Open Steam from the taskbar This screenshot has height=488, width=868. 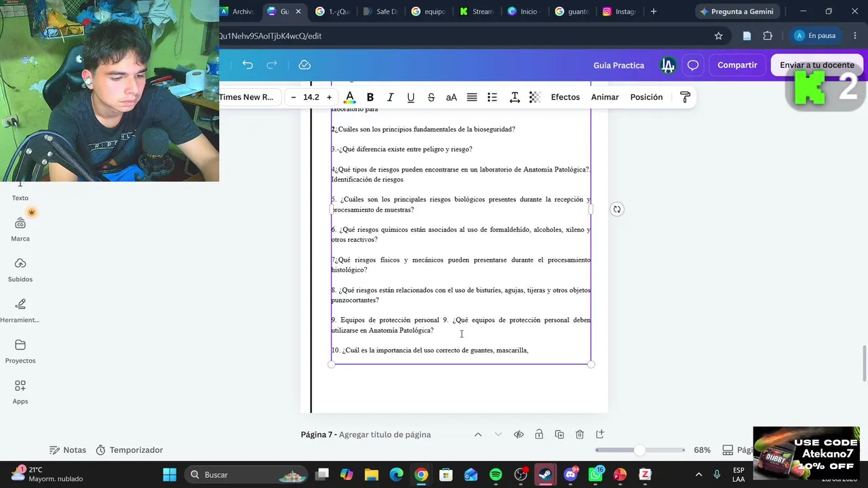pyautogui.click(x=545, y=474)
